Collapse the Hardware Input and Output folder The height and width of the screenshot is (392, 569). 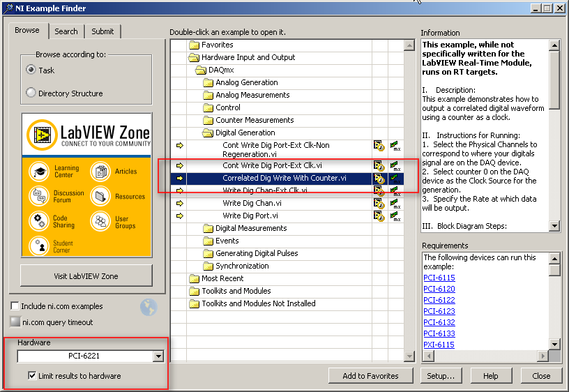click(194, 57)
